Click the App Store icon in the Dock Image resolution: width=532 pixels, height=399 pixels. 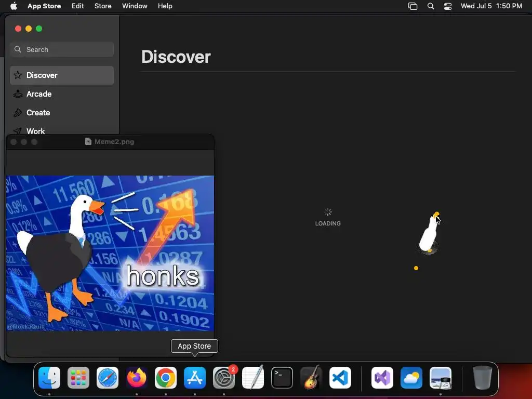[195, 378]
